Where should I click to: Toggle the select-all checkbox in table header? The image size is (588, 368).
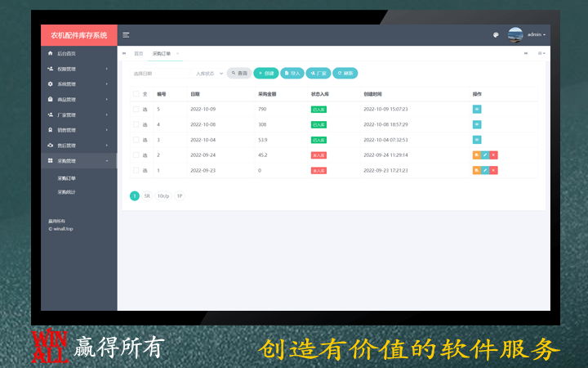pos(136,94)
